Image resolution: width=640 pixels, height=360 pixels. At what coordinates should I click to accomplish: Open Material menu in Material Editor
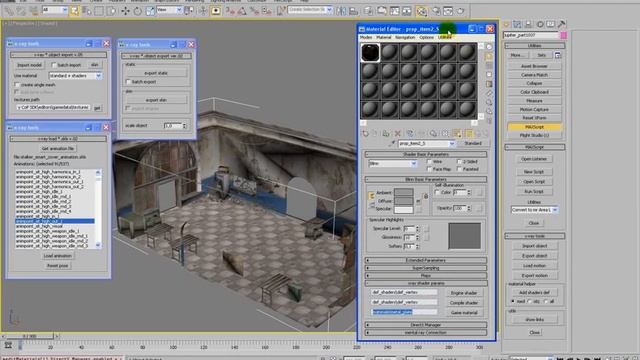pos(384,37)
